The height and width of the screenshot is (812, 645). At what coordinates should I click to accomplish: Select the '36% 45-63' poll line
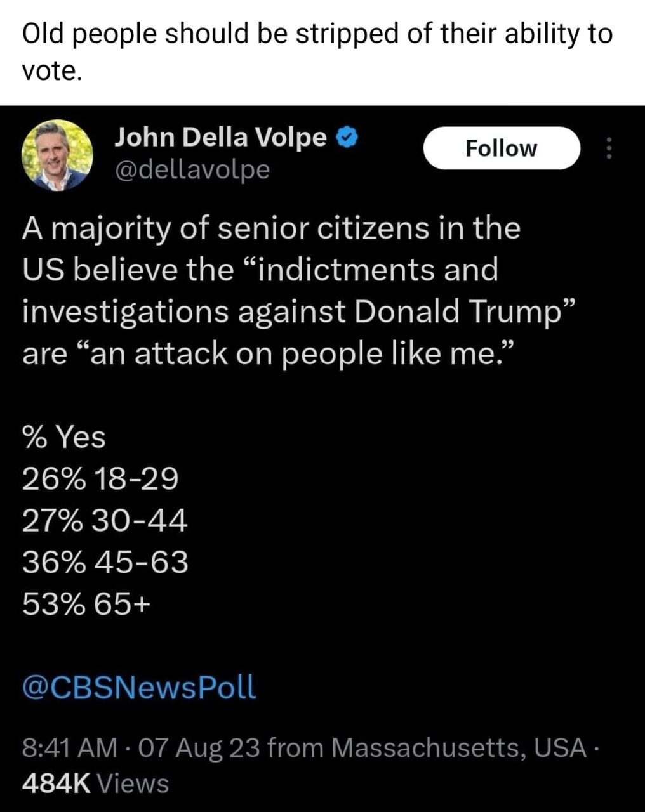105,562
